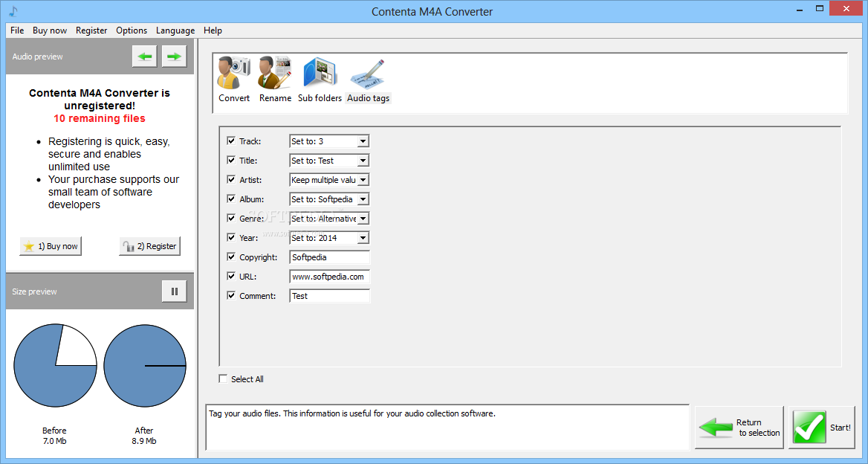Screen dimensions: 868x464
Task: Expand the Genre 'Set to: Alternative' dropdown
Action: (363, 219)
